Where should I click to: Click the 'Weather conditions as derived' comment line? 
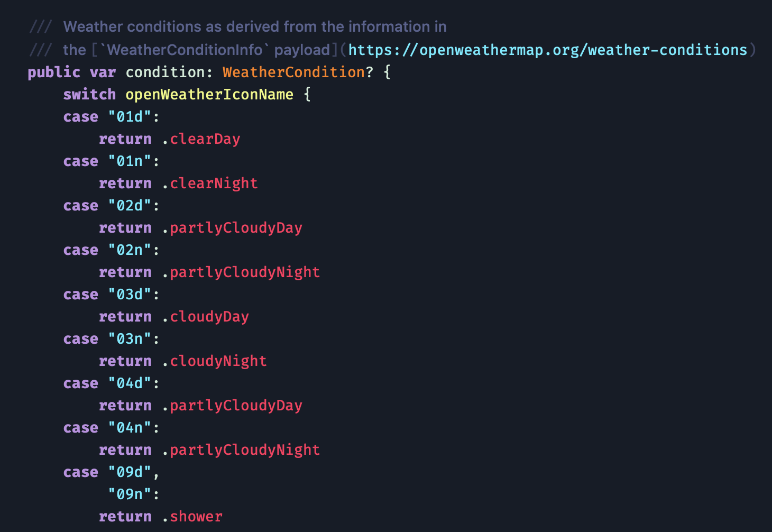(x=238, y=26)
